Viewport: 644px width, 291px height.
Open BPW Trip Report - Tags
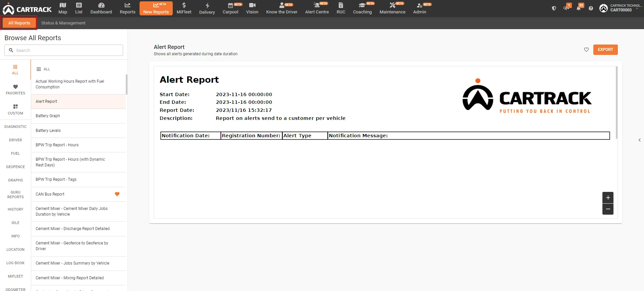[78, 179]
